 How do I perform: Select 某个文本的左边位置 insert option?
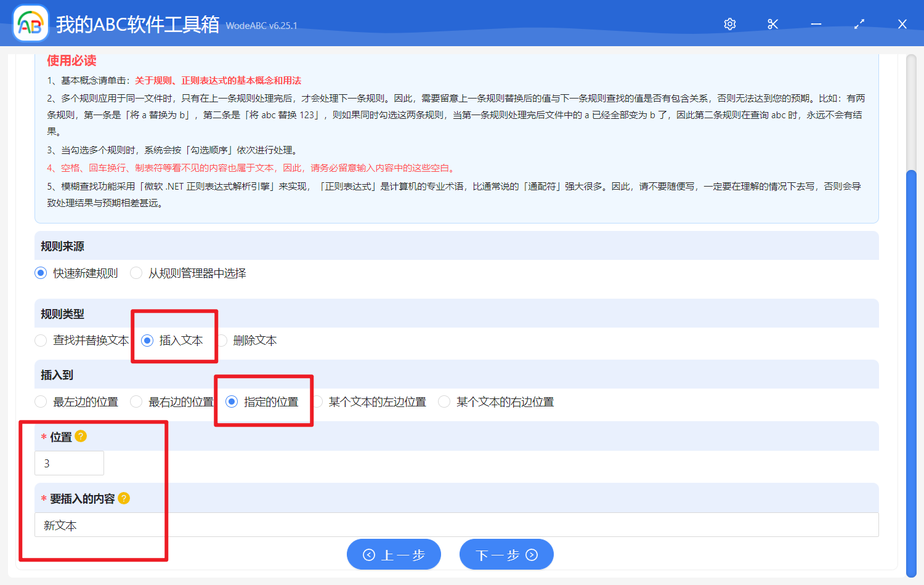point(318,401)
